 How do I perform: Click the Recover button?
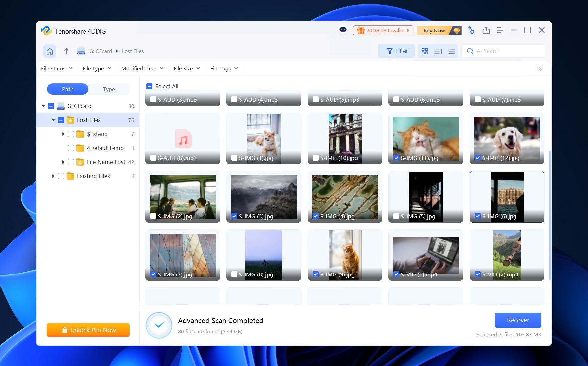[x=518, y=320]
